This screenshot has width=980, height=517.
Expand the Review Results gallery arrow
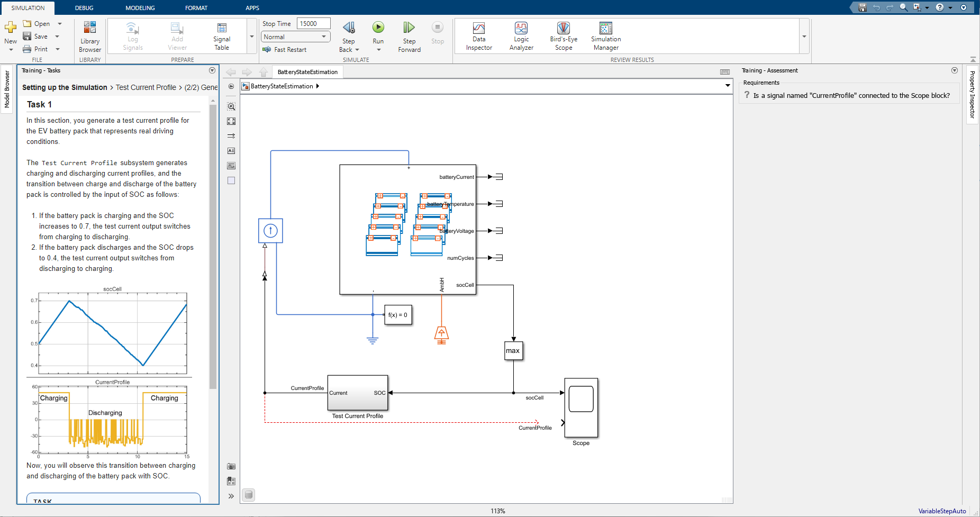[x=804, y=37]
